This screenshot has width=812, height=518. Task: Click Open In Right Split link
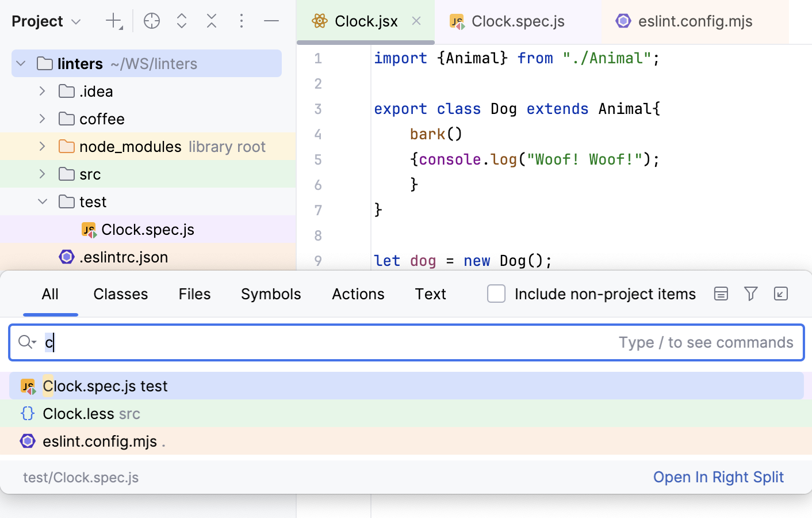[x=718, y=477]
